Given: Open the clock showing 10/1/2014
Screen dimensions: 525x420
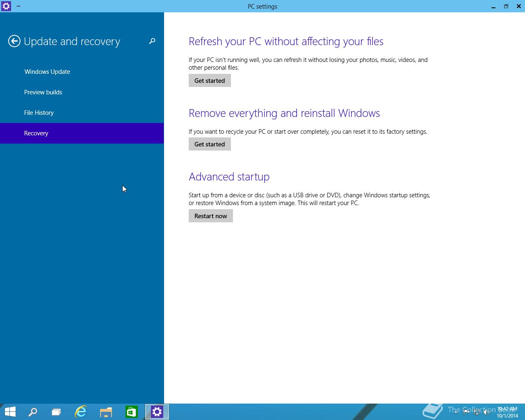Looking at the screenshot, I should 507,412.
